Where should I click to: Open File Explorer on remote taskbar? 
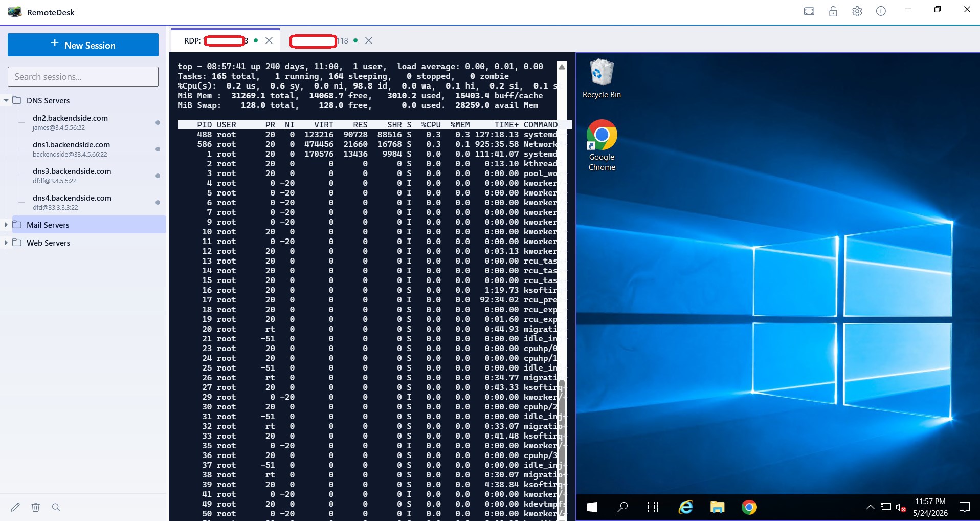[x=717, y=507]
